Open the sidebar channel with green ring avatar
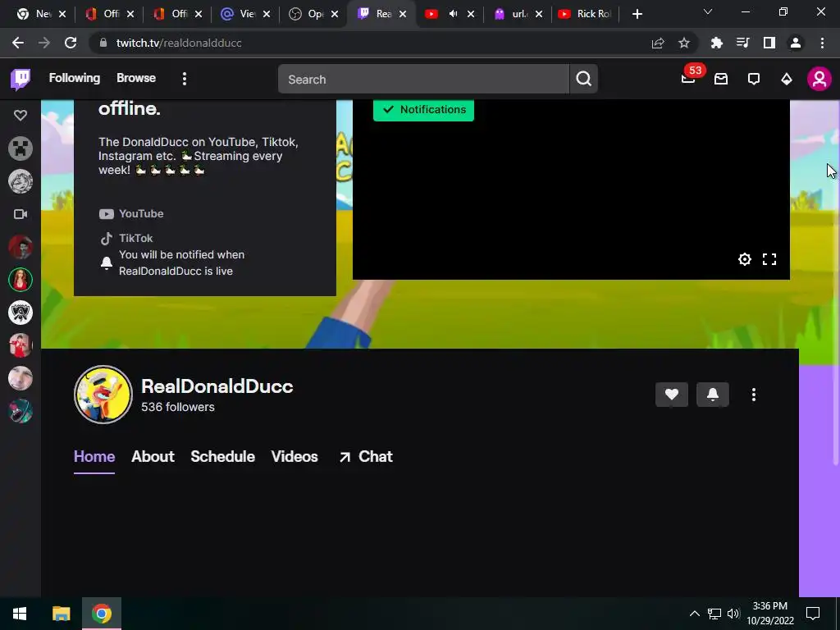 pyautogui.click(x=21, y=280)
